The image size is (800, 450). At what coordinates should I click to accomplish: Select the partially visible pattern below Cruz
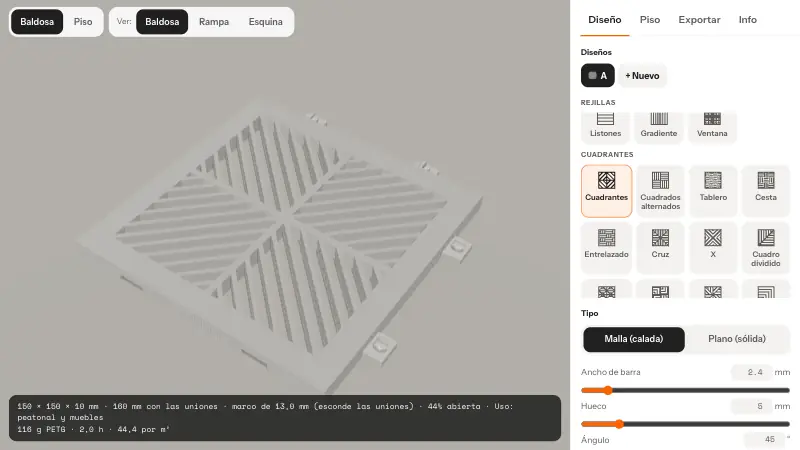click(x=660, y=289)
